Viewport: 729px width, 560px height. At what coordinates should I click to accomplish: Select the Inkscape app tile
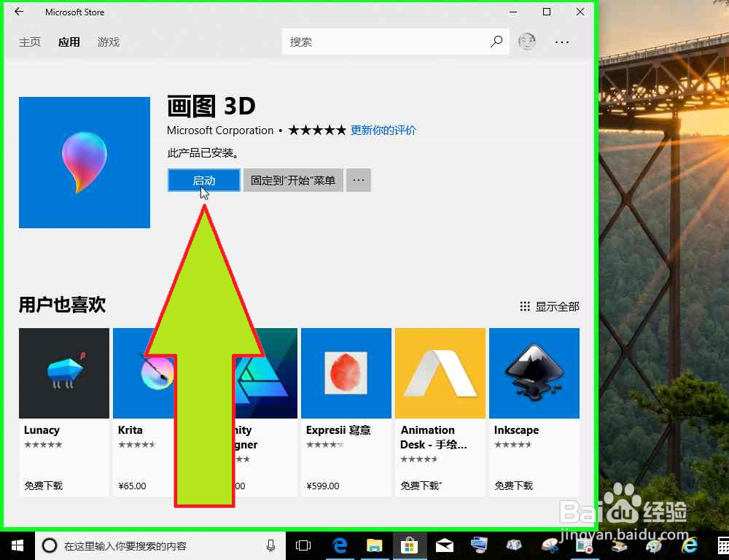tap(534, 373)
